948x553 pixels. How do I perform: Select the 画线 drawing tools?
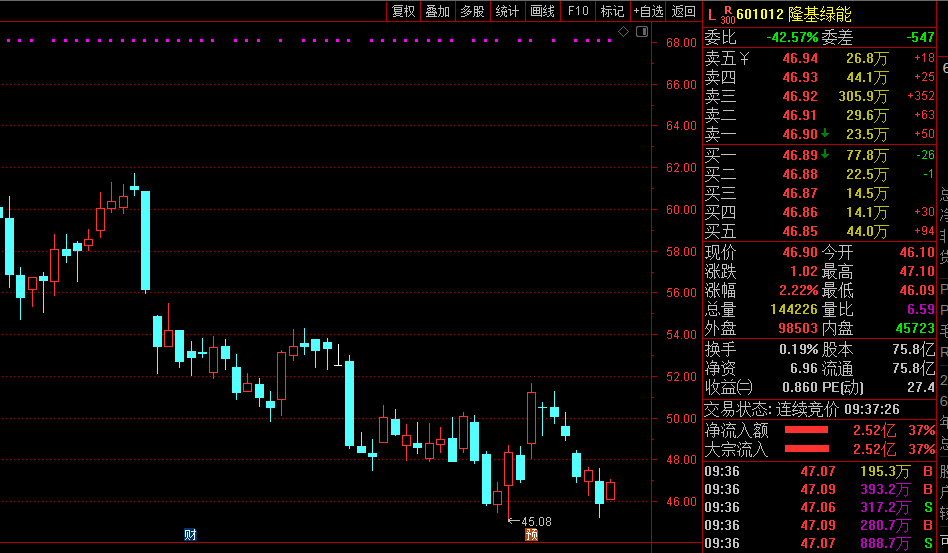coord(542,11)
